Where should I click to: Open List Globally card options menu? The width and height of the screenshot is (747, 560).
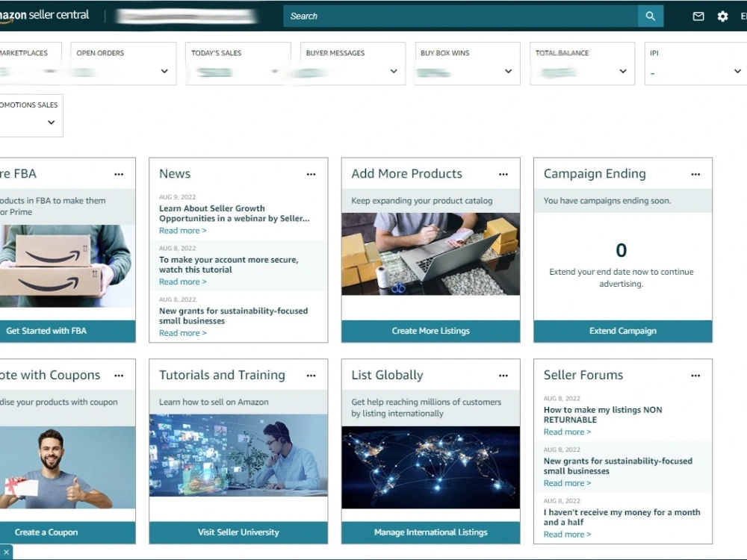(x=503, y=376)
